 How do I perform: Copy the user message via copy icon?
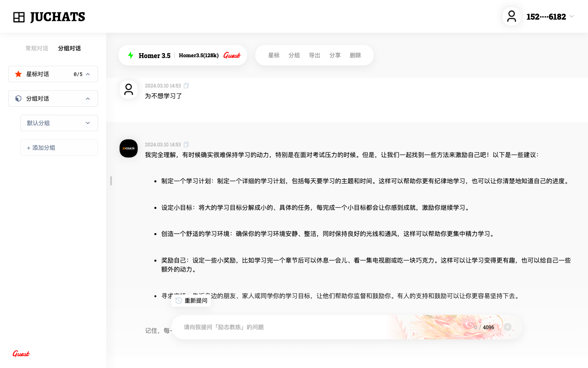186,86
